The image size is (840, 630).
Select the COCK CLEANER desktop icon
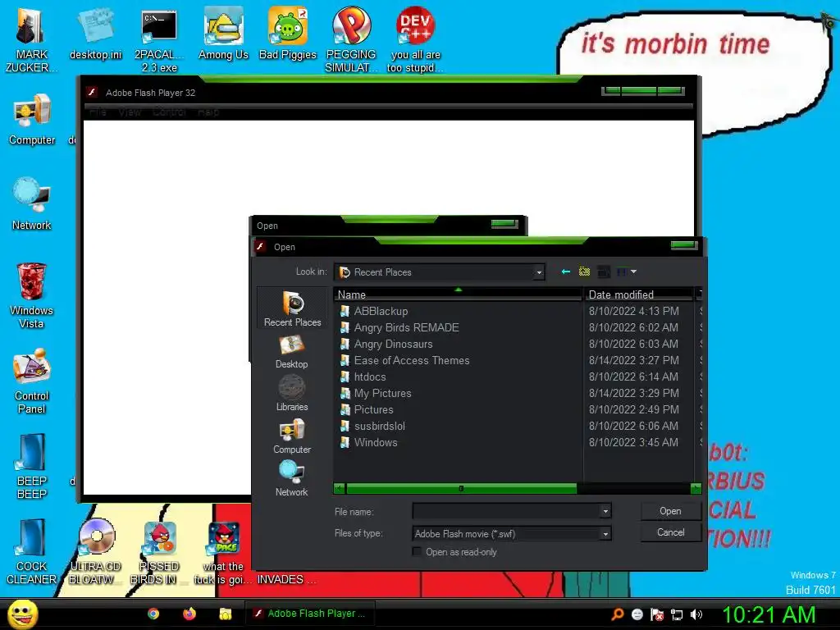pyautogui.click(x=32, y=552)
